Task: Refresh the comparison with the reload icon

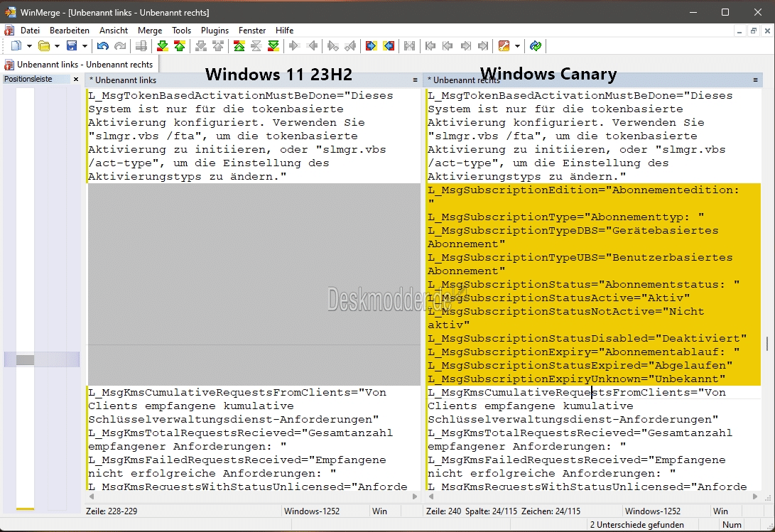Action: 536,46
